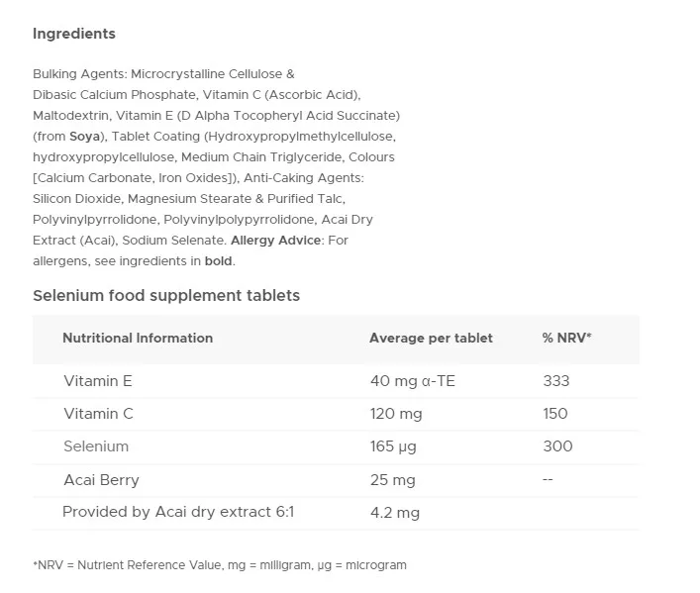Image resolution: width=700 pixels, height=593 pixels.
Task: Click the % NRV* column header
Action: (566, 338)
